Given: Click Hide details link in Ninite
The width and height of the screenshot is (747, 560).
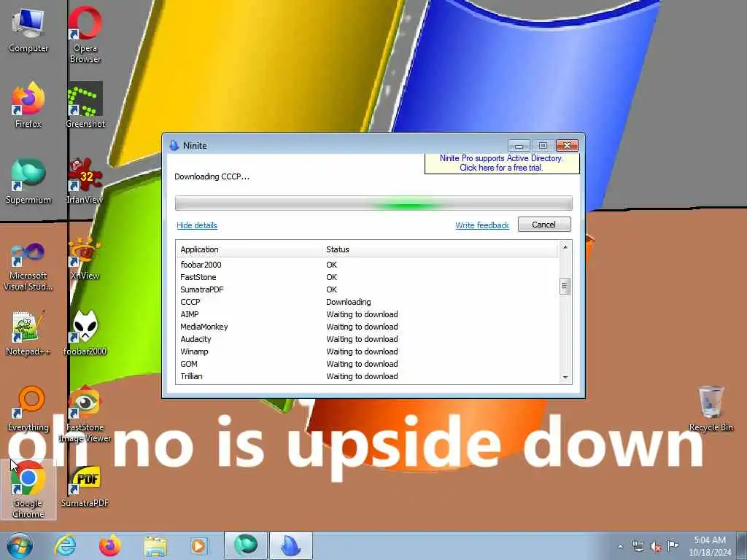Looking at the screenshot, I should 197,225.
